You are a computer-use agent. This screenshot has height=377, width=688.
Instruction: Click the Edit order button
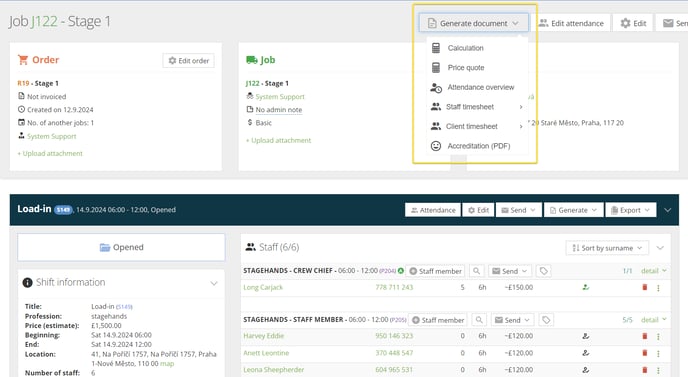pos(189,61)
